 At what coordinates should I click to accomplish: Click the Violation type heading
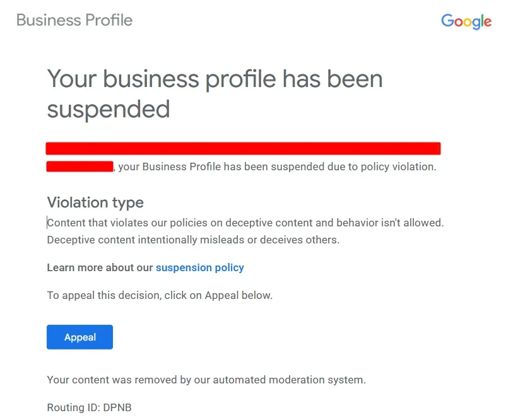[x=95, y=202]
